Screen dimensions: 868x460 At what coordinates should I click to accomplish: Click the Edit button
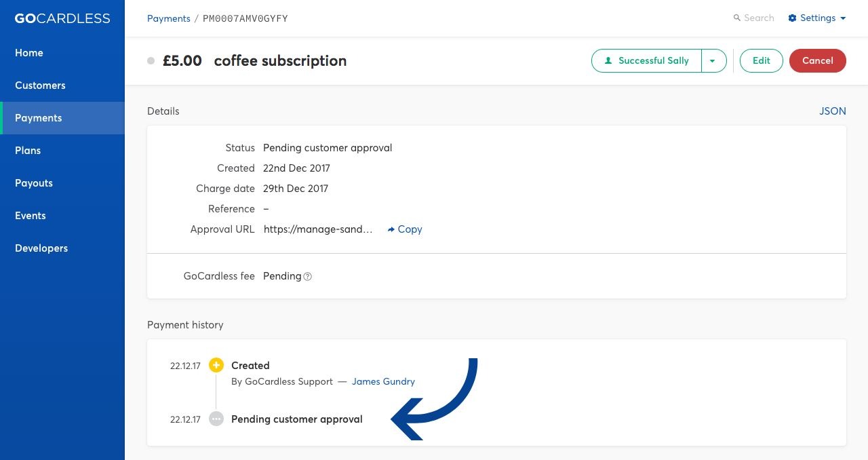[761, 60]
